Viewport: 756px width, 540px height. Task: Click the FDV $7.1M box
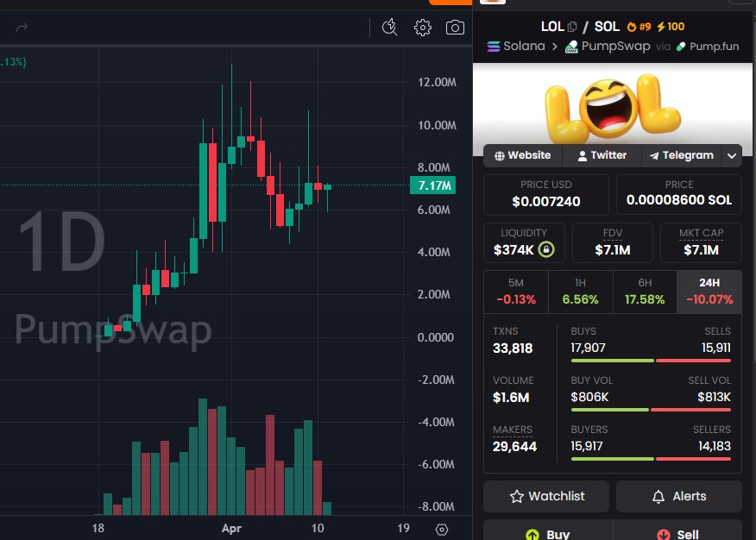(613, 242)
